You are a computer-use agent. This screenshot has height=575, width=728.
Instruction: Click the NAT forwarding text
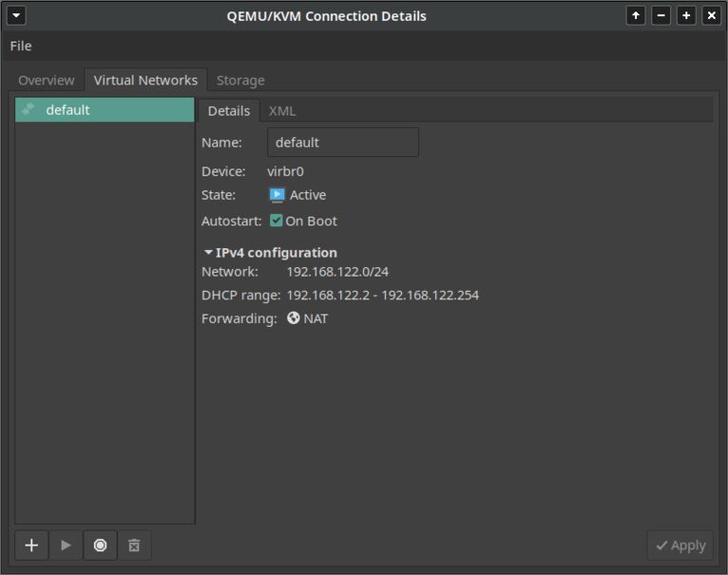(x=316, y=318)
